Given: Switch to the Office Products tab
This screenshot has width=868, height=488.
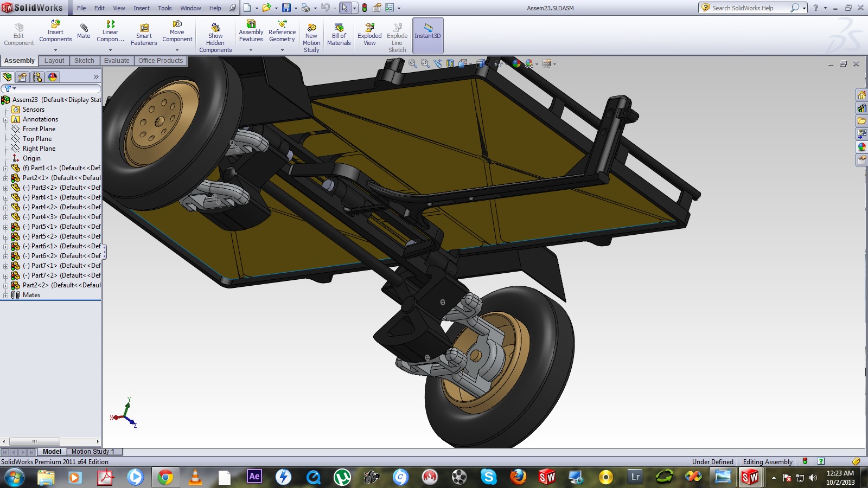Looking at the screenshot, I should (x=161, y=61).
